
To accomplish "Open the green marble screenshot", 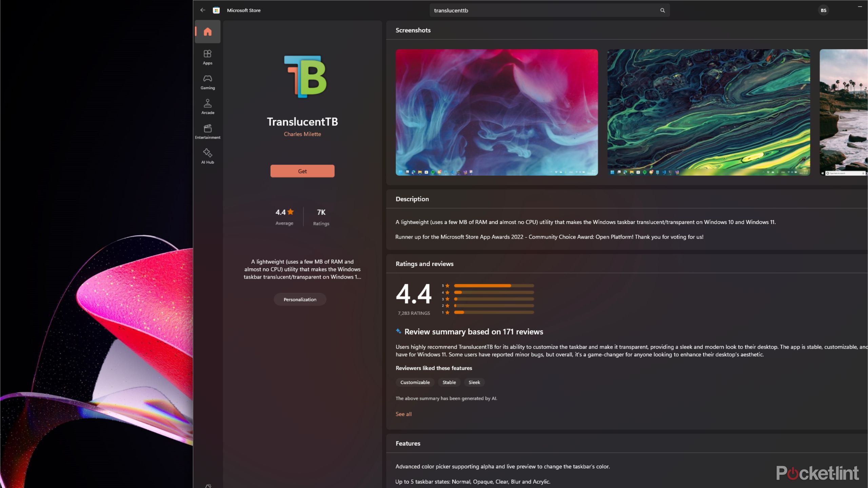I will pos(709,112).
